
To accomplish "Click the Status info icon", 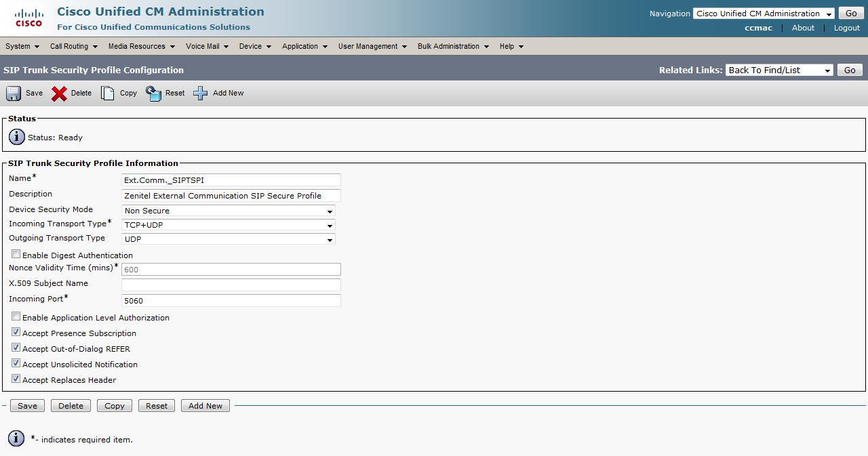I will click(x=17, y=138).
